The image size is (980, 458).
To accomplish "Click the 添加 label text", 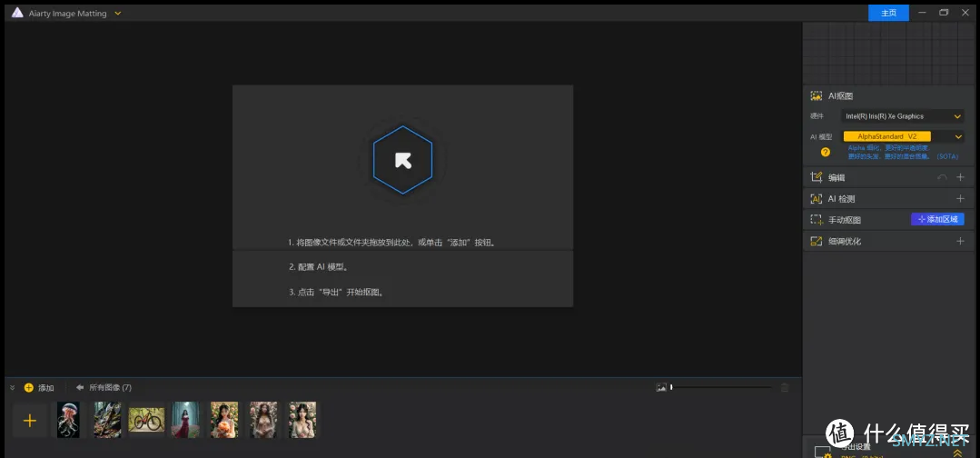I will point(46,388).
